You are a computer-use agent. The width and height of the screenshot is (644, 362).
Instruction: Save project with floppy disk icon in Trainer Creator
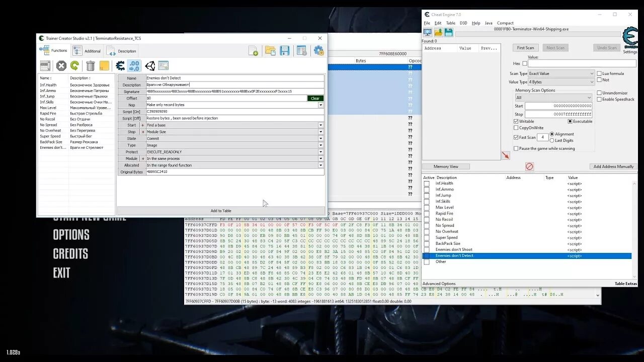(x=285, y=51)
